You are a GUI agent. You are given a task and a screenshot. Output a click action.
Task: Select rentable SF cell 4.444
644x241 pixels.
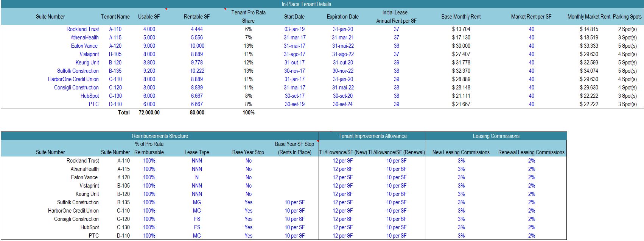tap(197, 29)
